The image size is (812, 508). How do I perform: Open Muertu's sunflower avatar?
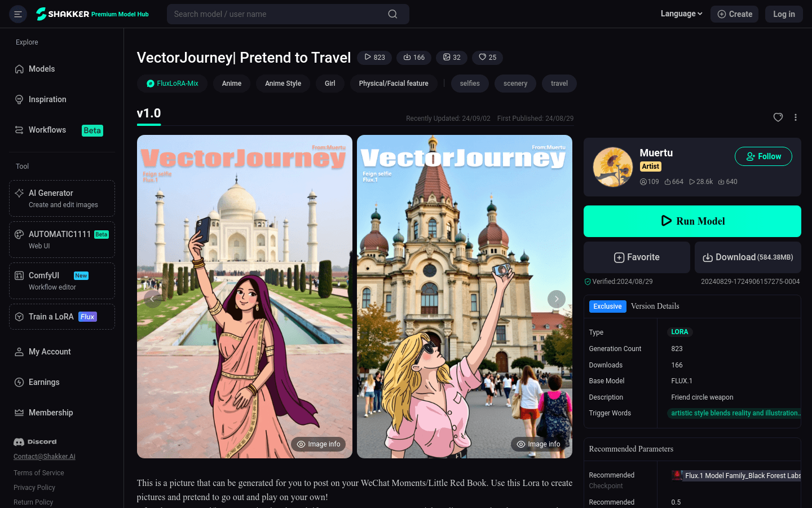[x=613, y=167]
